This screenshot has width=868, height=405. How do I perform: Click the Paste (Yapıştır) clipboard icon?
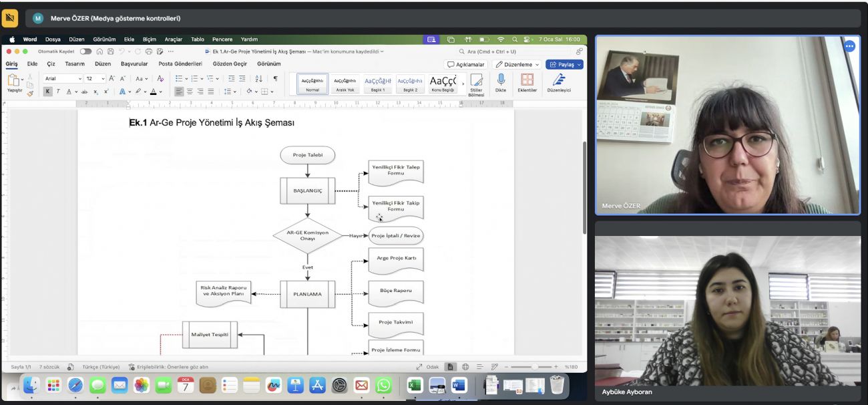[14, 82]
